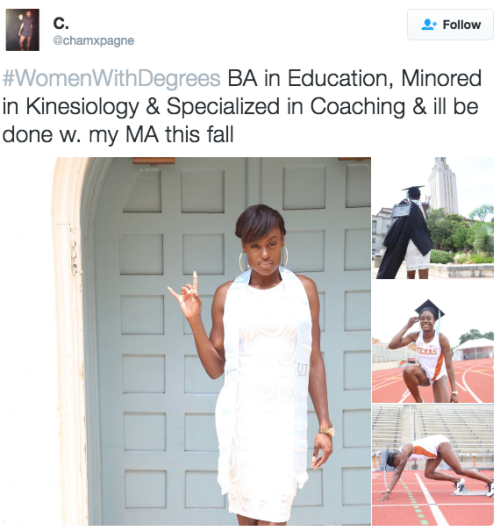
Task: Click the words "my MA this fall"
Action: pos(161,135)
